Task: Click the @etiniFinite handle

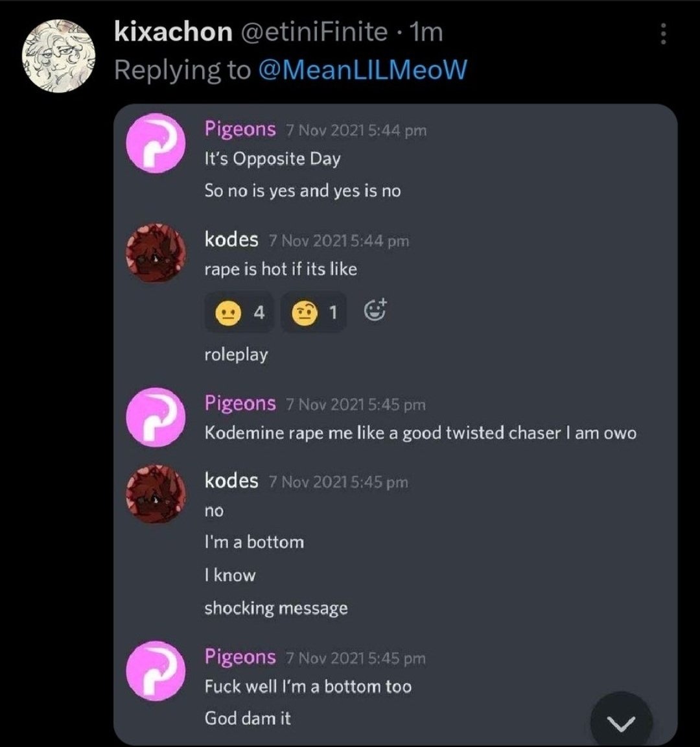Action: [314, 32]
